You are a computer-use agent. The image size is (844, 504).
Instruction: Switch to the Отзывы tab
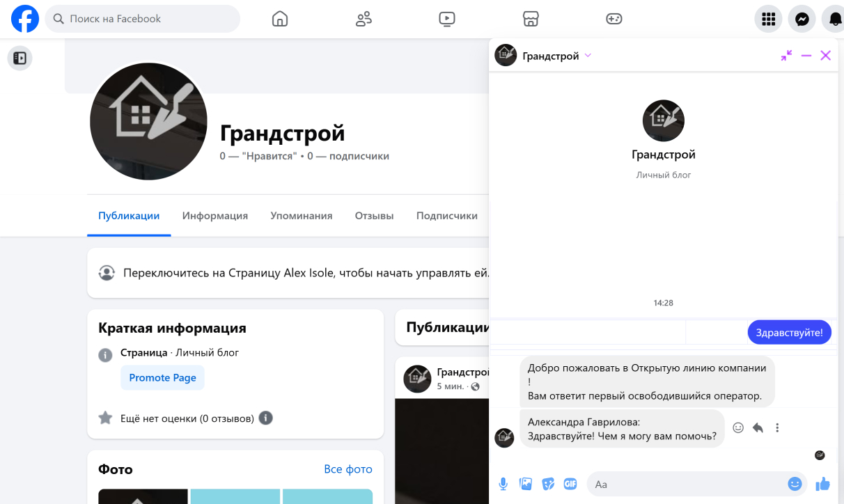pos(375,216)
